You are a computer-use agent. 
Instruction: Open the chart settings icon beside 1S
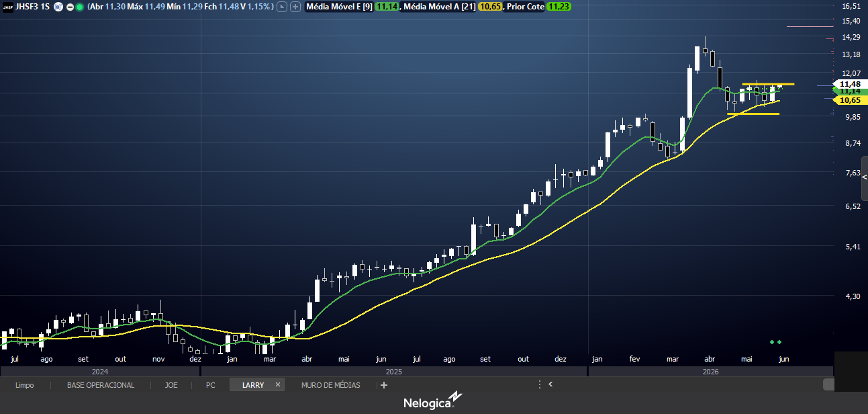58,7
